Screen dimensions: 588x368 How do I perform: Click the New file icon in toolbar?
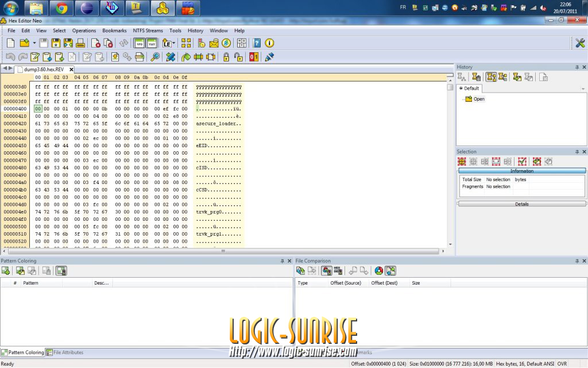[11, 43]
